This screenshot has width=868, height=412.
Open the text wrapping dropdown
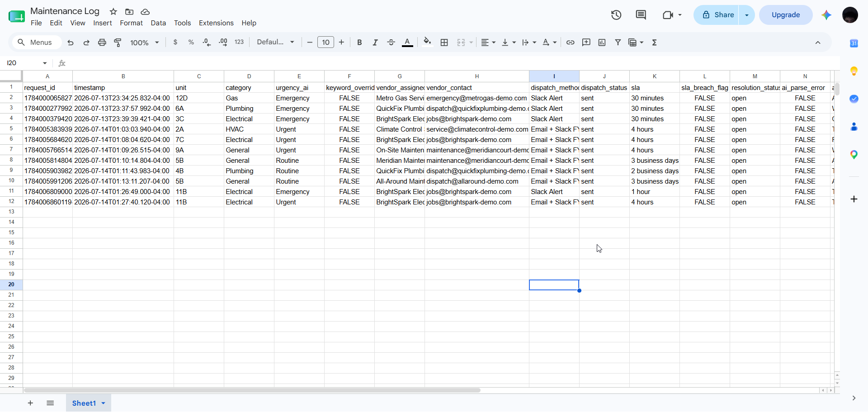[529, 43]
